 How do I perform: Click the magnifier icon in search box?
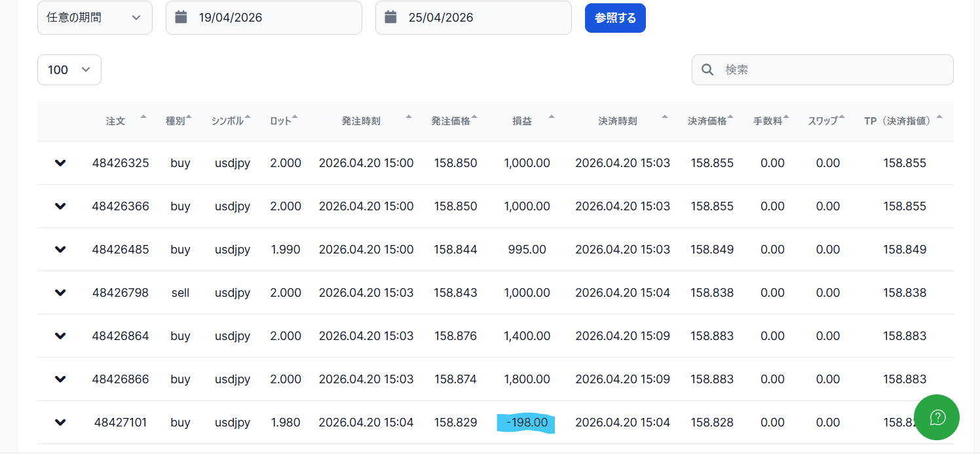(707, 69)
